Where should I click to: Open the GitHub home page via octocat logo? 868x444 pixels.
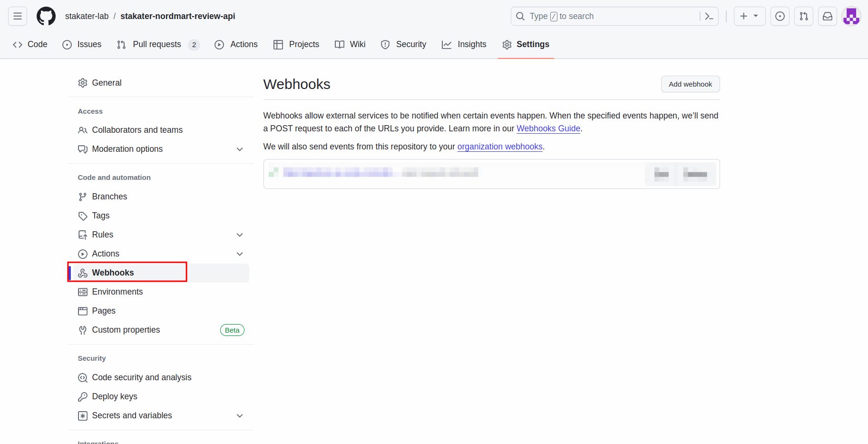(46, 16)
